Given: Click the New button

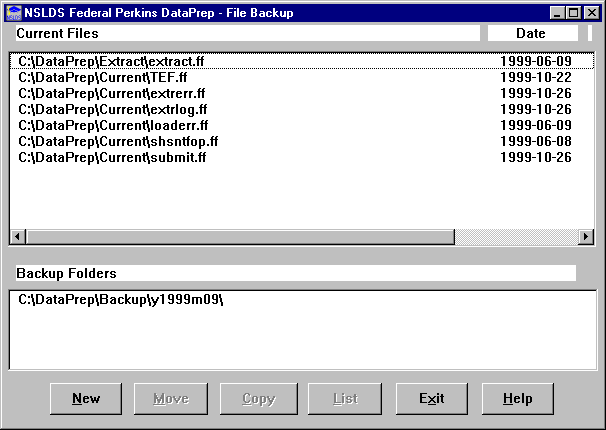Looking at the screenshot, I should click(86, 399).
